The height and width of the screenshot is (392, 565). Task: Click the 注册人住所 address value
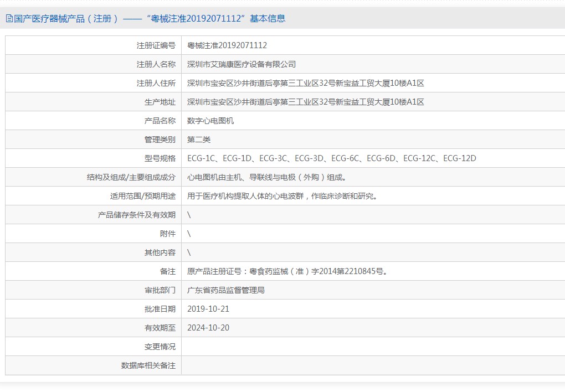pyautogui.click(x=305, y=83)
